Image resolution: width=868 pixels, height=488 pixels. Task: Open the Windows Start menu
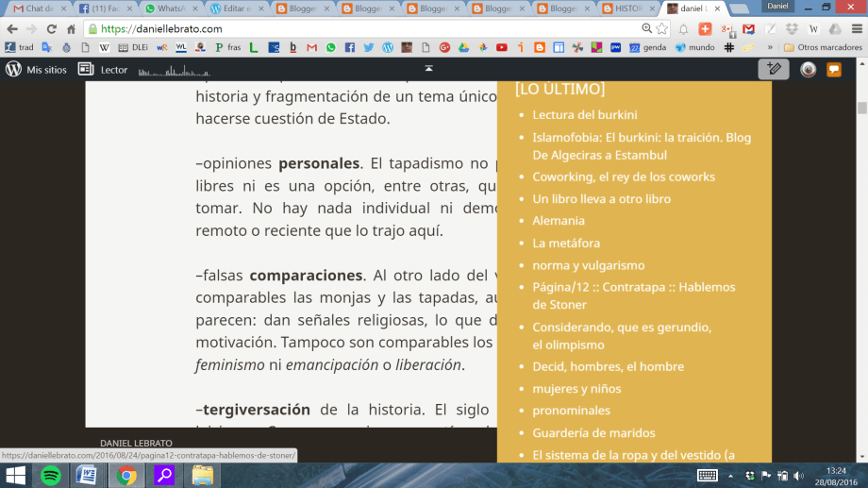coord(15,476)
